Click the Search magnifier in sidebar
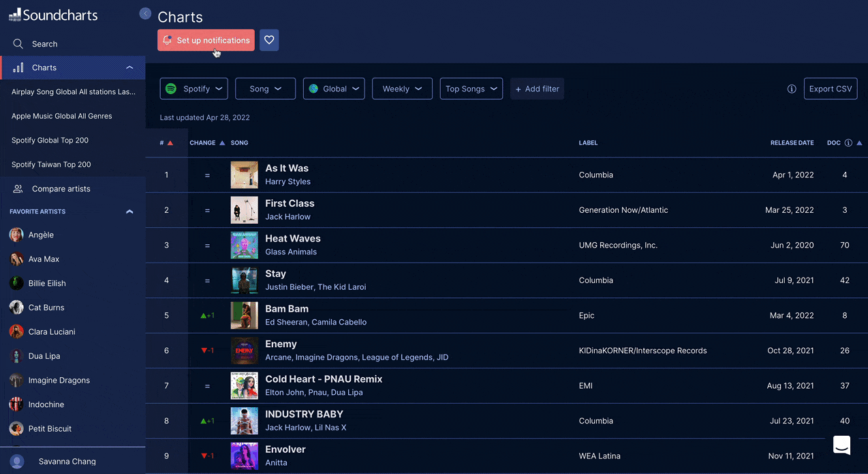Image resolution: width=868 pixels, height=474 pixels. 18,44
